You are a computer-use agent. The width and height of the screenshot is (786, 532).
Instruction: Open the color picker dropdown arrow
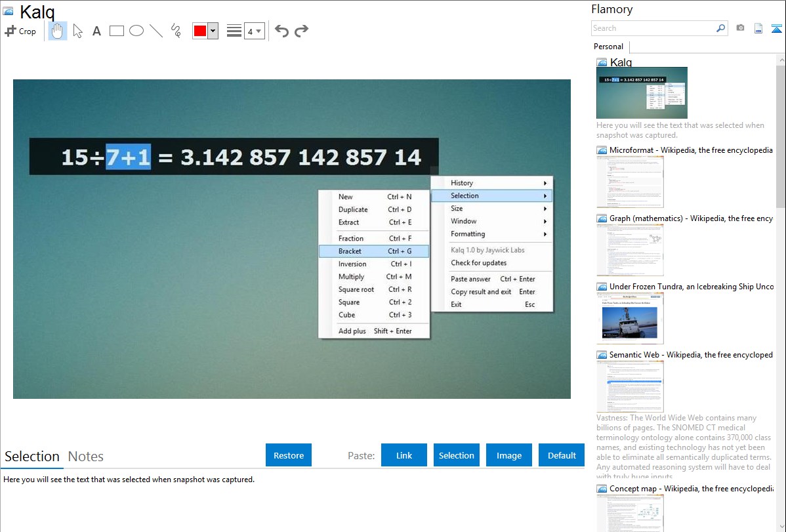coord(213,31)
